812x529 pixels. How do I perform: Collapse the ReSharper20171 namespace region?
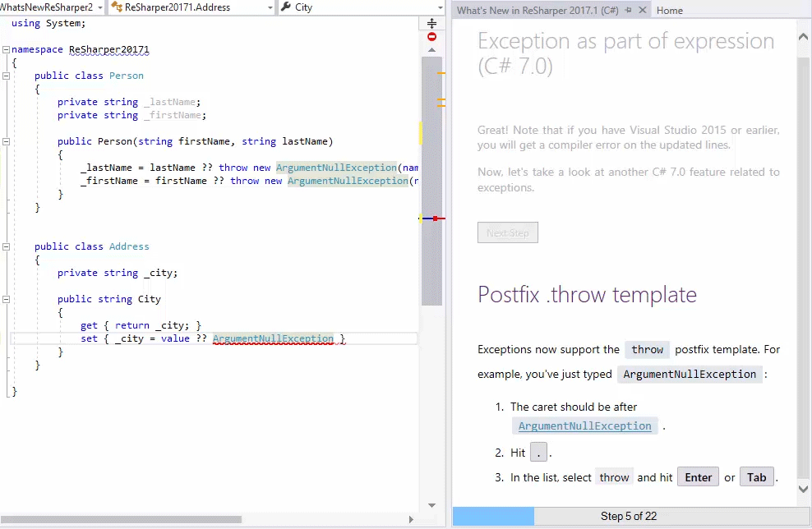pyautogui.click(x=5, y=48)
